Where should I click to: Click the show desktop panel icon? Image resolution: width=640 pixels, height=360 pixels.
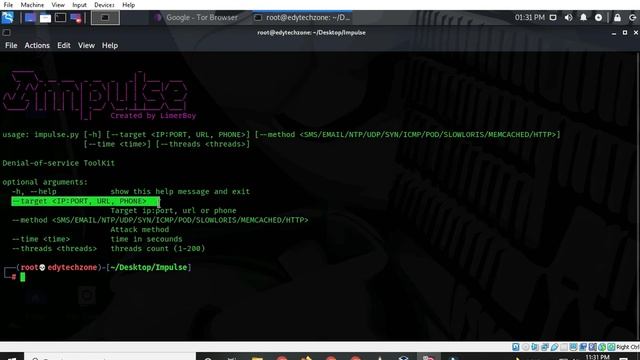tap(30, 18)
